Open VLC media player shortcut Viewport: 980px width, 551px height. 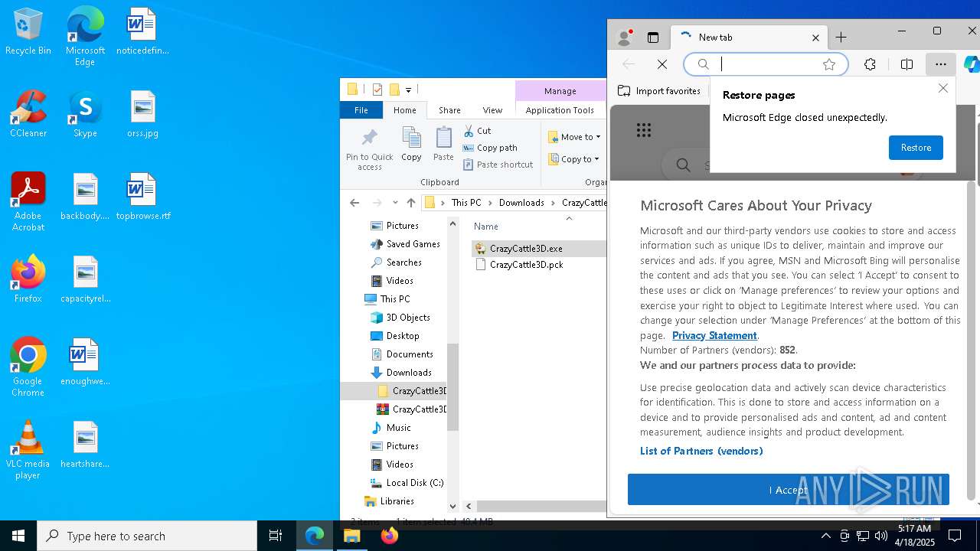pos(28,450)
